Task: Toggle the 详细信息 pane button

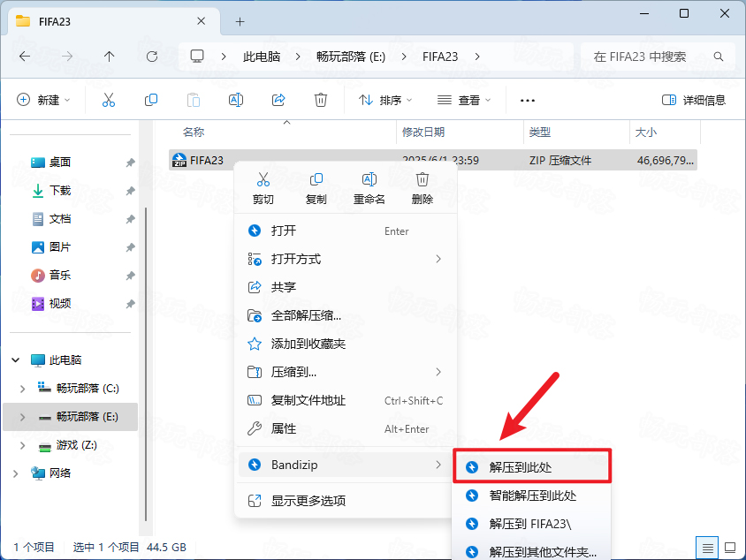Action: coord(694,101)
